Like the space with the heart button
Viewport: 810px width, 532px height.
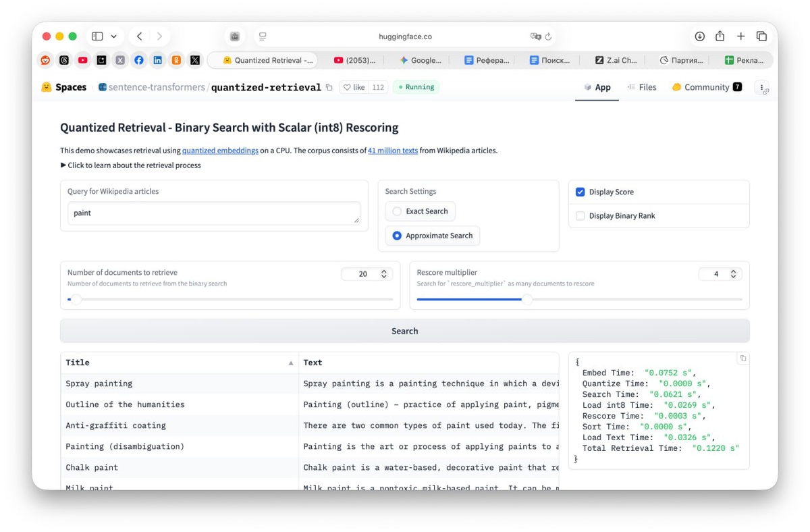tap(354, 87)
